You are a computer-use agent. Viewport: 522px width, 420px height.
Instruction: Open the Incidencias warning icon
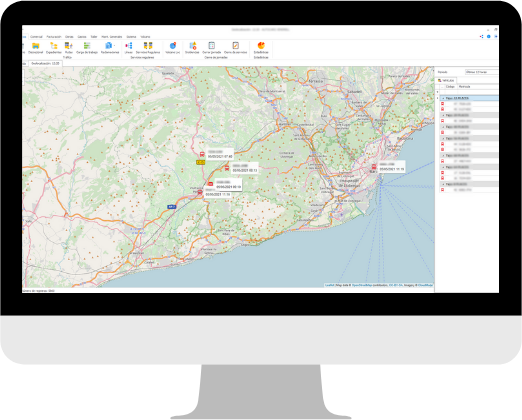[x=192, y=46]
